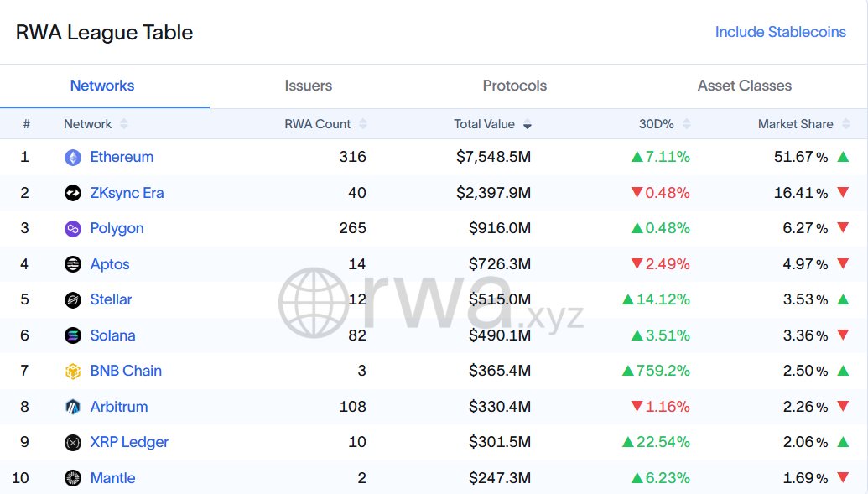Sort by RWA Count column arrows
868x494 pixels.
(x=362, y=124)
